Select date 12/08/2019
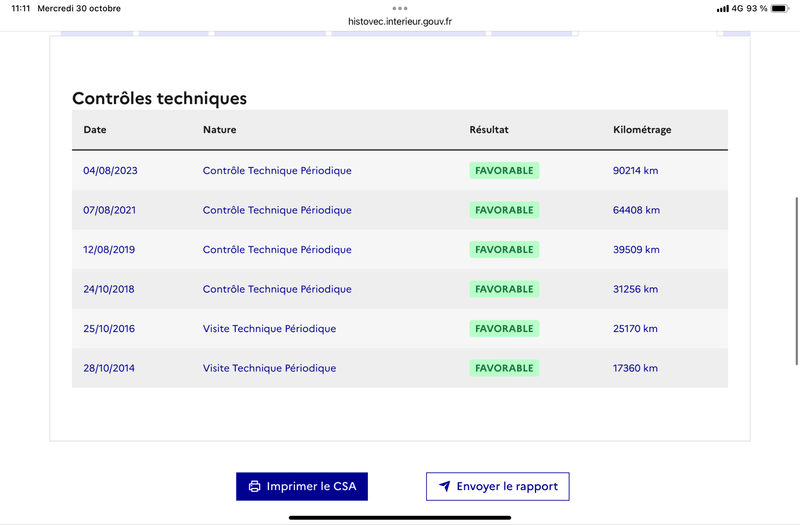This screenshot has height=525, width=800. pos(109,249)
